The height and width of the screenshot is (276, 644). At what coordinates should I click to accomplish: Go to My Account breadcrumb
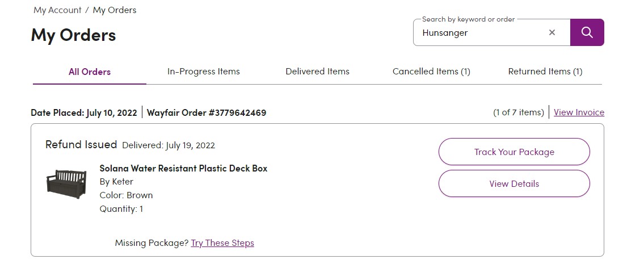click(57, 10)
